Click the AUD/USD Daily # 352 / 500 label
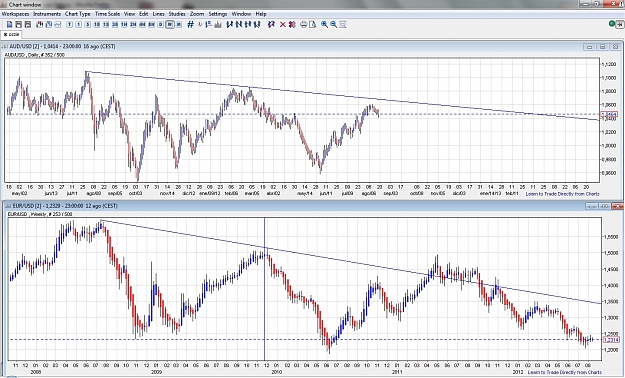 tap(35, 55)
